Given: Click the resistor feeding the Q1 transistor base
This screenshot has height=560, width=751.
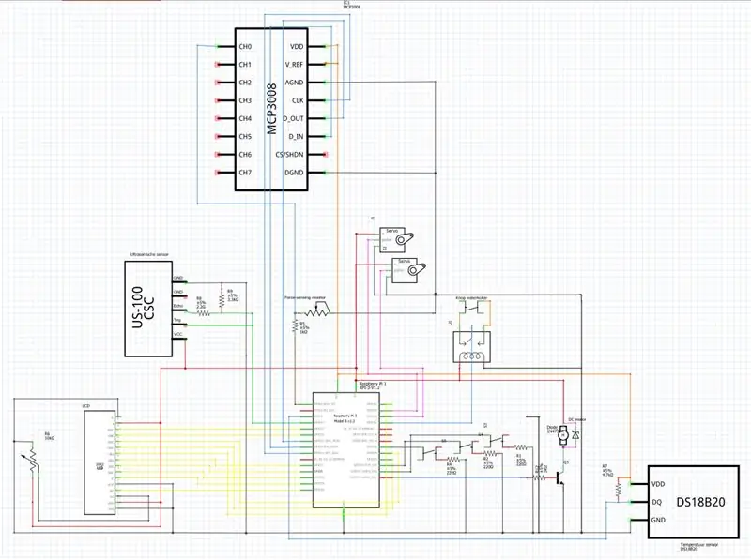Looking at the screenshot, I should pos(539,477).
